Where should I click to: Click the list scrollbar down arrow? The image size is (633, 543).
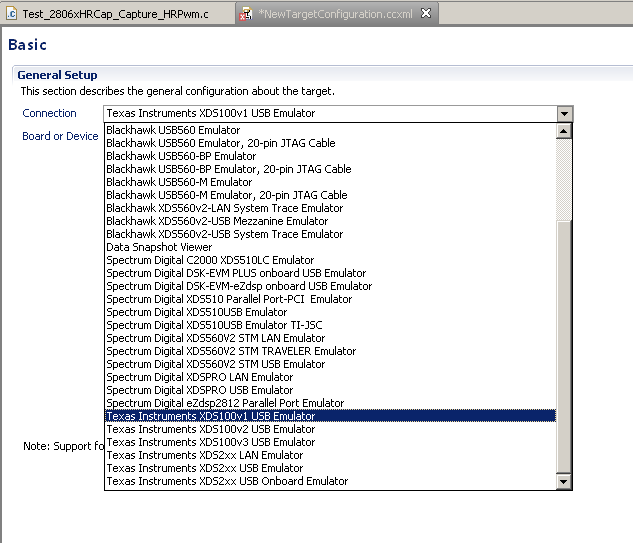pyautogui.click(x=564, y=481)
